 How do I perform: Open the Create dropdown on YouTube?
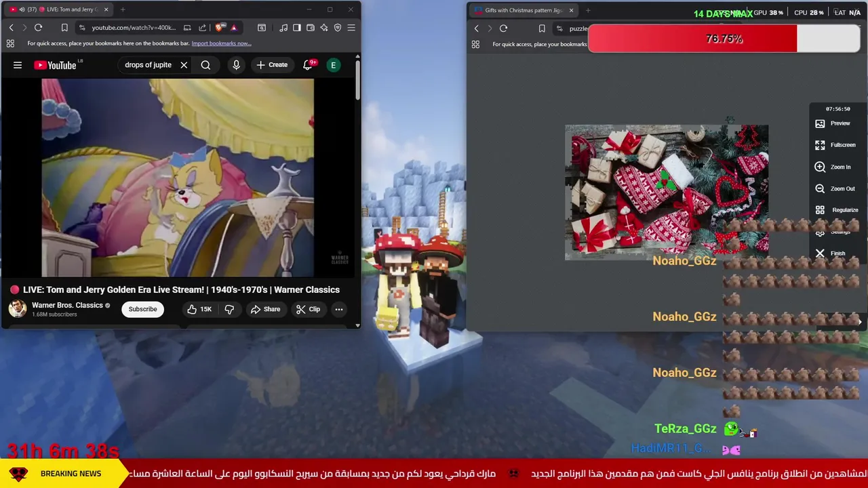click(x=272, y=65)
